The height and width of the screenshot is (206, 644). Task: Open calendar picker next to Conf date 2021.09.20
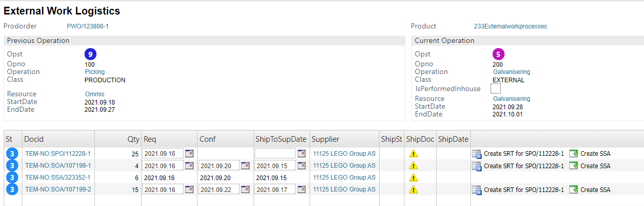(x=245, y=166)
